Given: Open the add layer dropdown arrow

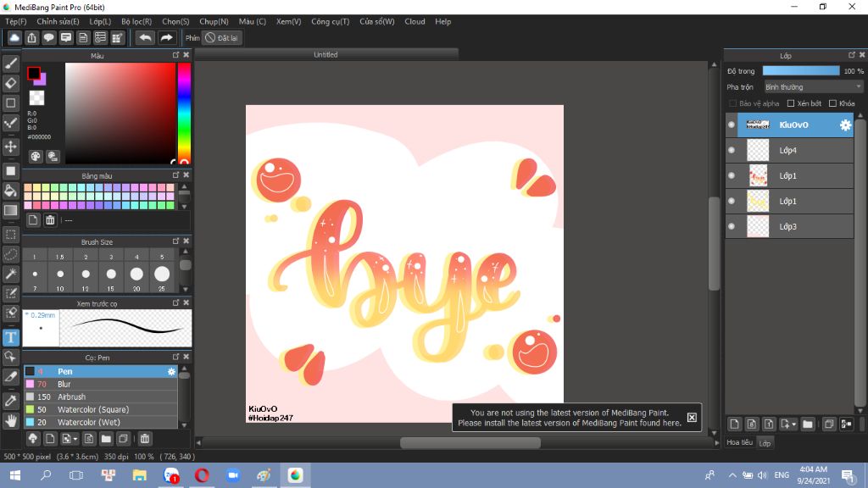Looking at the screenshot, I should [x=793, y=424].
